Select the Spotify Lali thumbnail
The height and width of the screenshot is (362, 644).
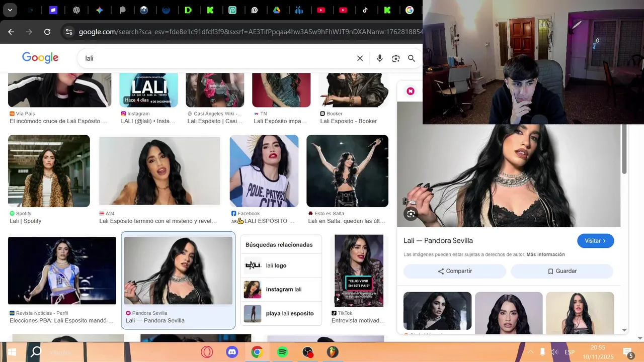(x=49, y=171)
